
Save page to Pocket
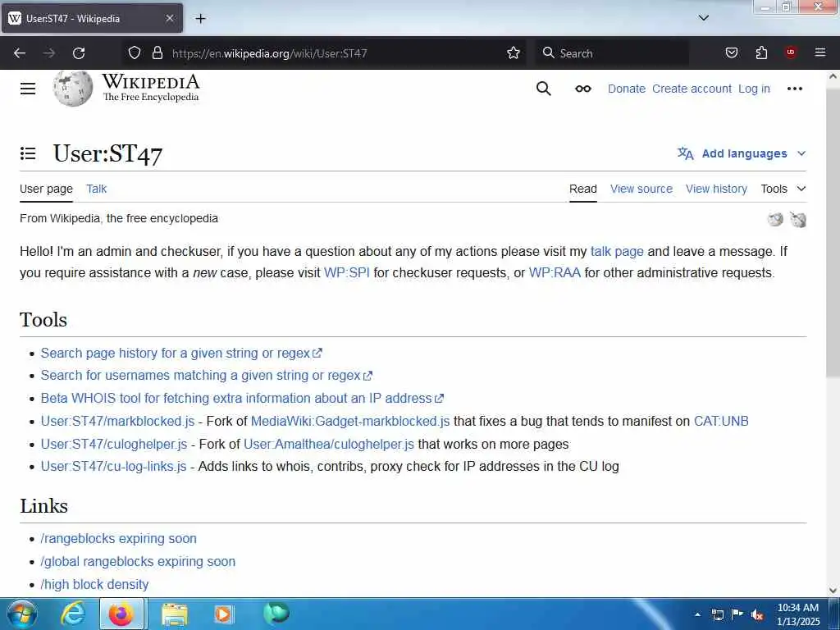[731, 52]
